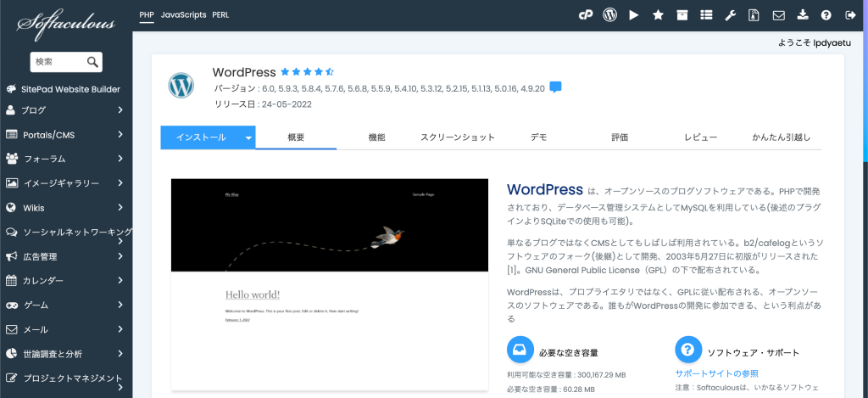The height and width of the screenshot is (398, 868).
Task: Switch to the 概要 tab
Action: (296, 137)
